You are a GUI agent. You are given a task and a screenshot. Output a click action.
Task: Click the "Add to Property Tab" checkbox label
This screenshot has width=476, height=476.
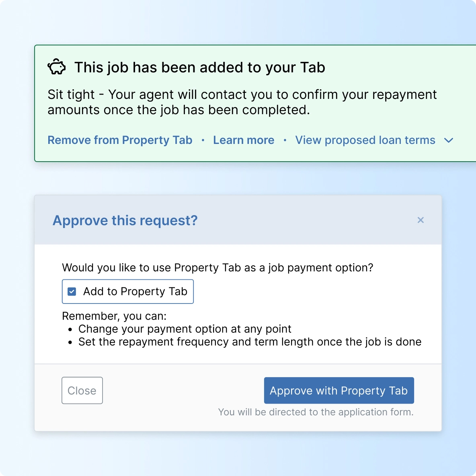click(135, 291)
